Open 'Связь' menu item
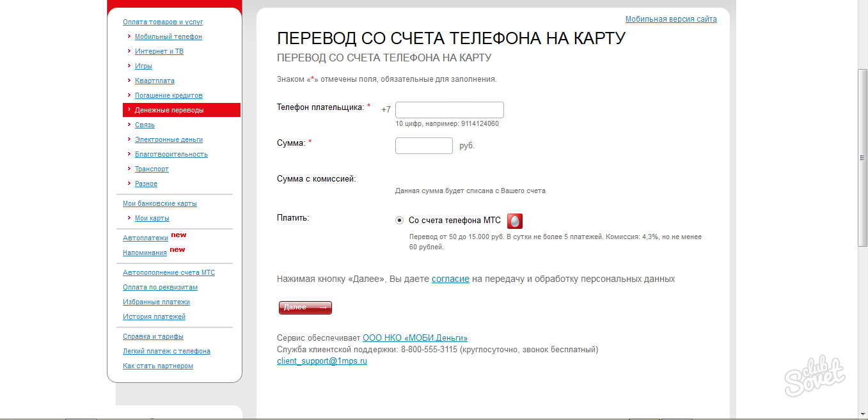This screenshot has width=868, height=420. click(x=145, y=125)
